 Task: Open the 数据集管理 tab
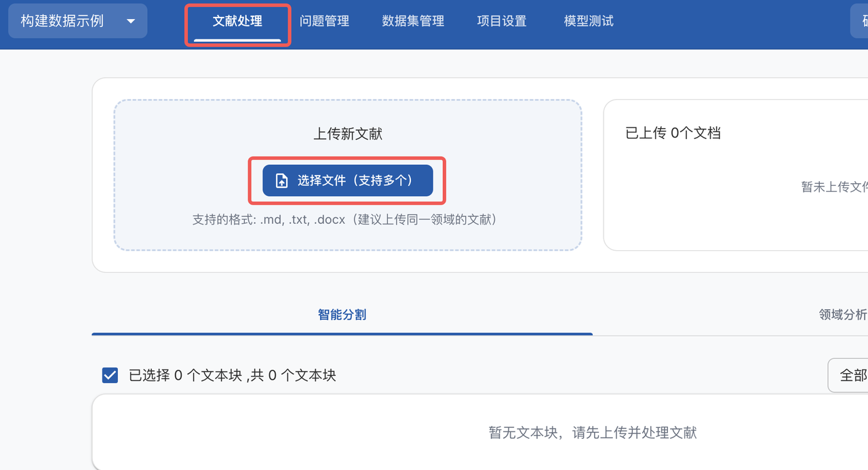(x=413, y=21)
